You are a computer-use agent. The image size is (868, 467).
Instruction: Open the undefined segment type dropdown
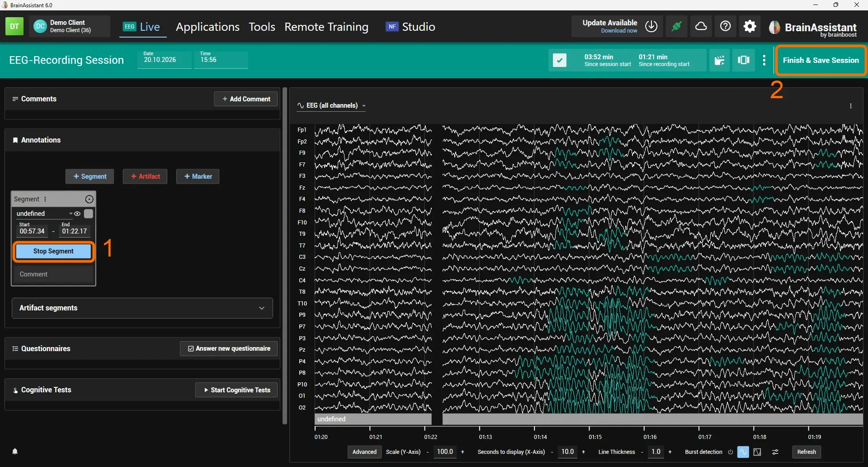(x=44, y=214)
